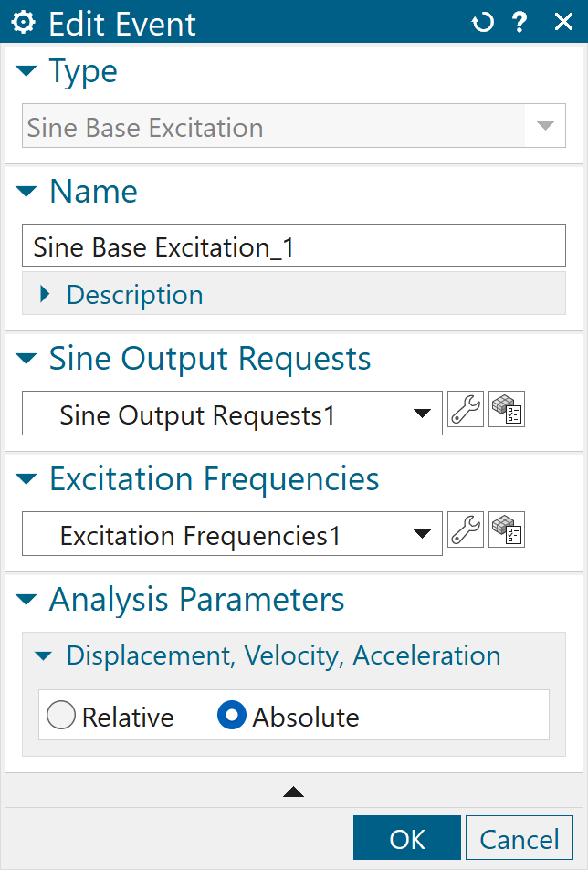Click the up arrow to collapse dialog
588x870 pixels.
pyautogui.click(x=293, y=791)
